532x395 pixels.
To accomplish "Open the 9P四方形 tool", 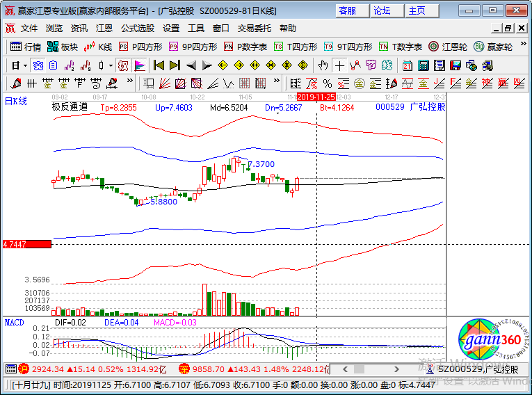I will pos(193,47).
